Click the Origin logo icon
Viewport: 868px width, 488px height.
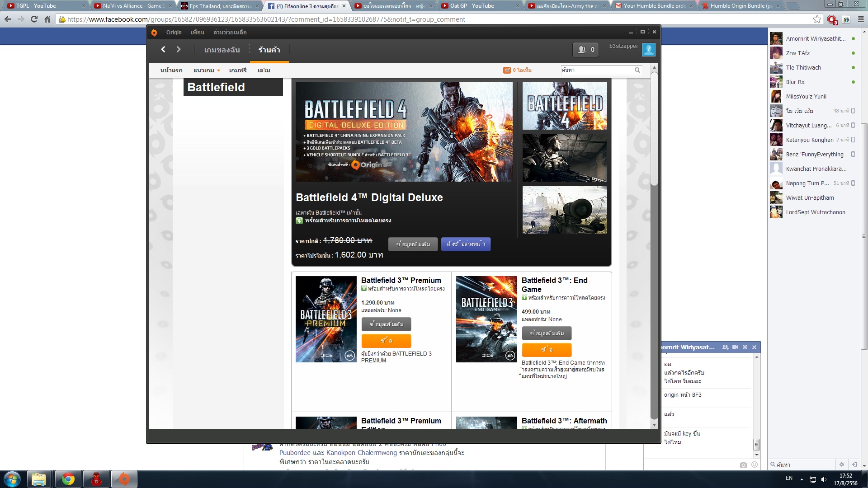coord(154,33)
